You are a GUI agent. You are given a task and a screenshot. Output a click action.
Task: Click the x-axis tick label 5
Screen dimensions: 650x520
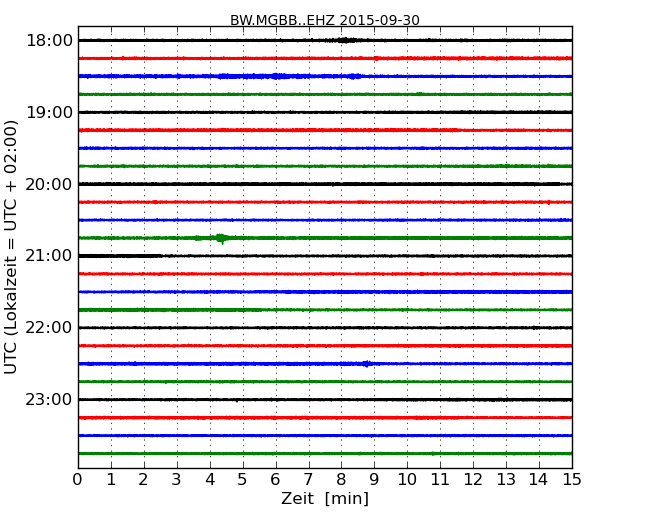click(x=242, y=479)
